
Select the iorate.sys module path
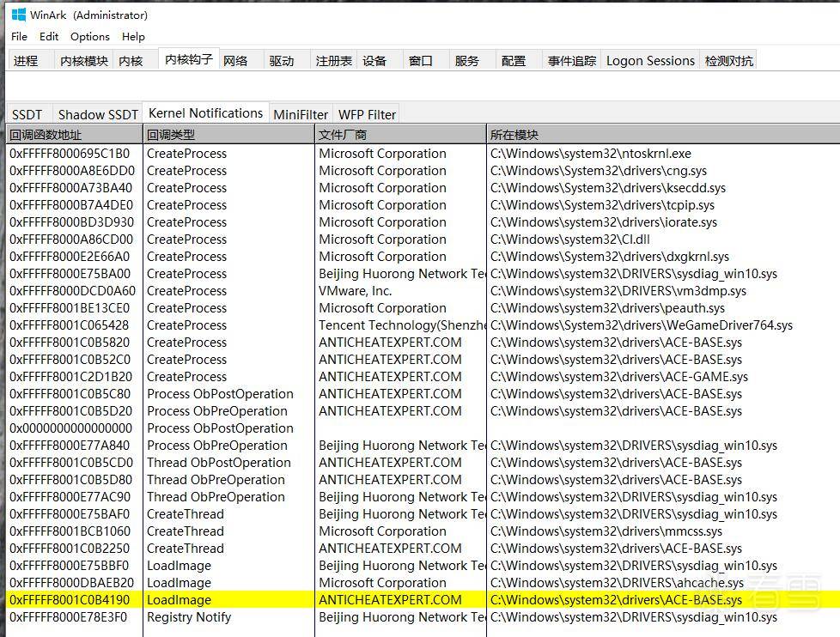(604, 222)
